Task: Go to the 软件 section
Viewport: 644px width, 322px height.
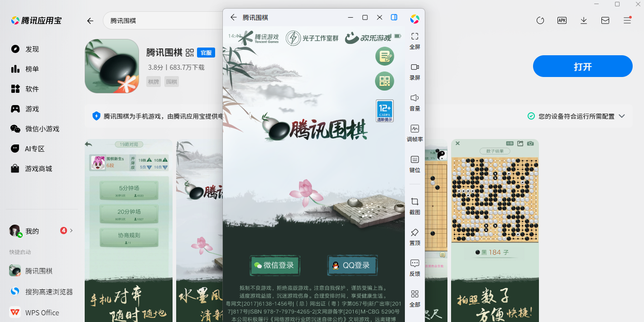Action: point(25,89)
